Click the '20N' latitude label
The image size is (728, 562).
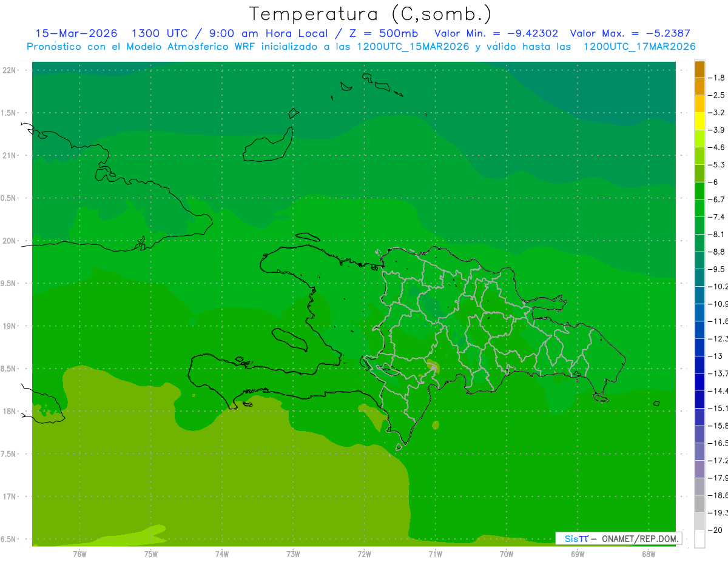click(x=10, y=241)
